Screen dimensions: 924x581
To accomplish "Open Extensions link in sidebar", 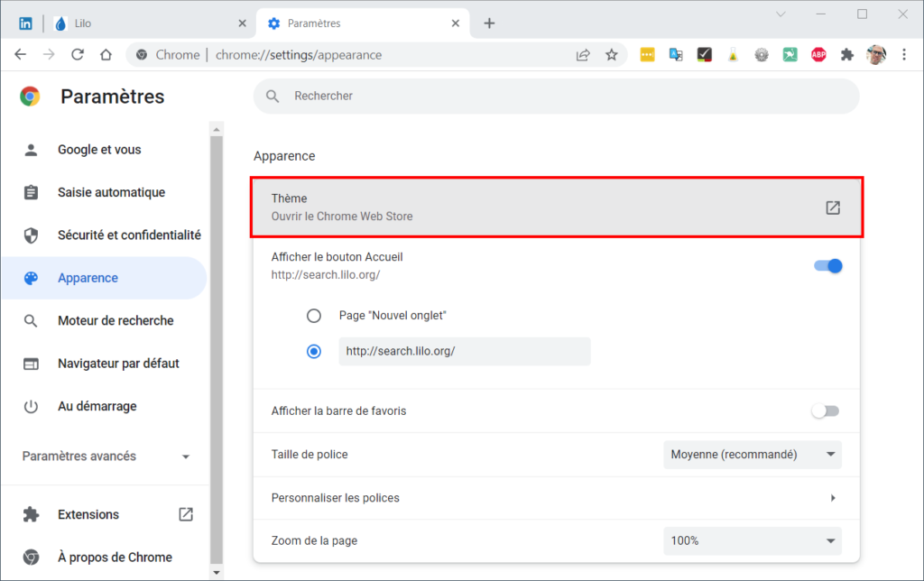I will 105,514.
